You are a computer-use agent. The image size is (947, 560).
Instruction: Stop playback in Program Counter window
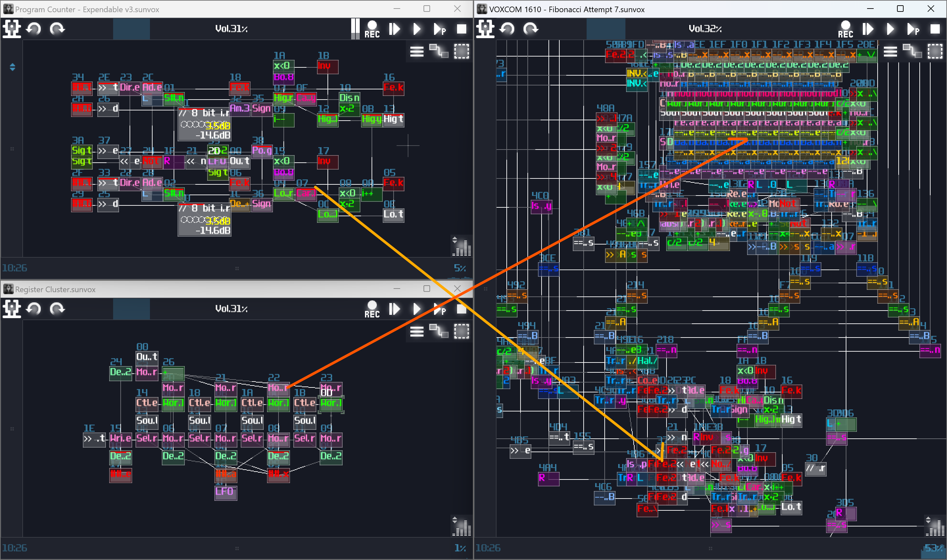point(462,29)
